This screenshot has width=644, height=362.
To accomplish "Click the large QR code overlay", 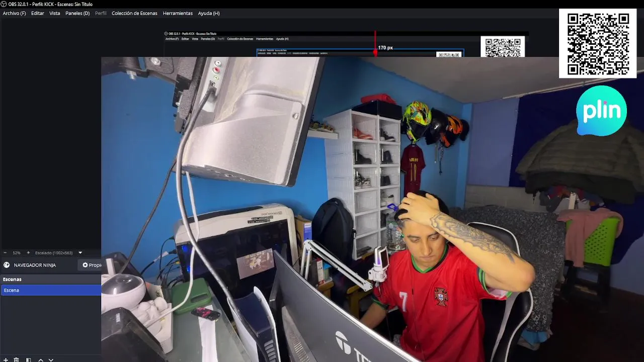I will coord(598,44).
